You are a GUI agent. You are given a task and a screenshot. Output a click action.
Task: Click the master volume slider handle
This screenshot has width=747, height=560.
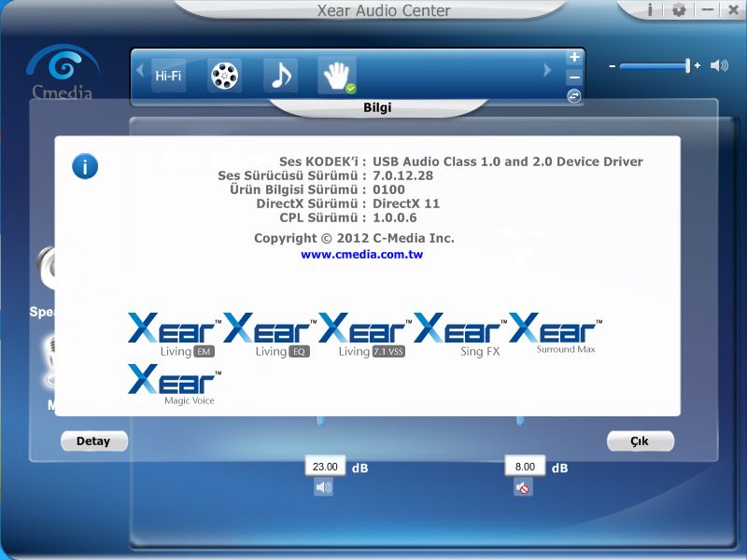tap(687, 65)
